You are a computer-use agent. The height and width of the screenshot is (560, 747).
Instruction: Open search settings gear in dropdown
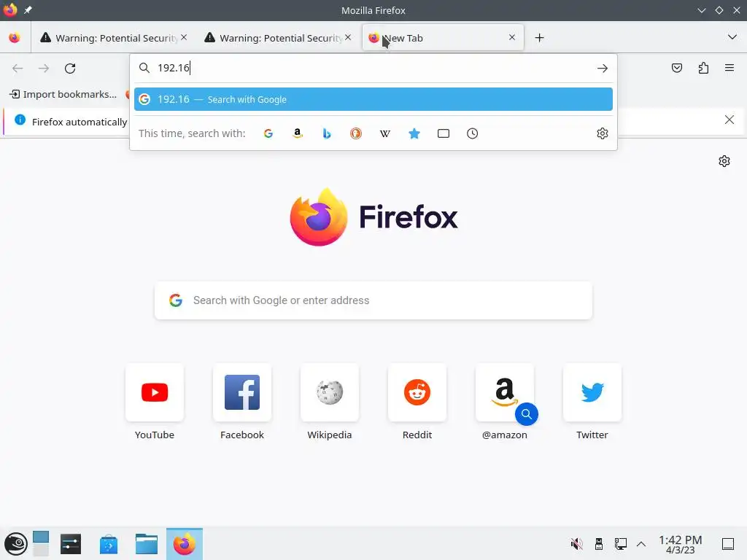(602, 133)
